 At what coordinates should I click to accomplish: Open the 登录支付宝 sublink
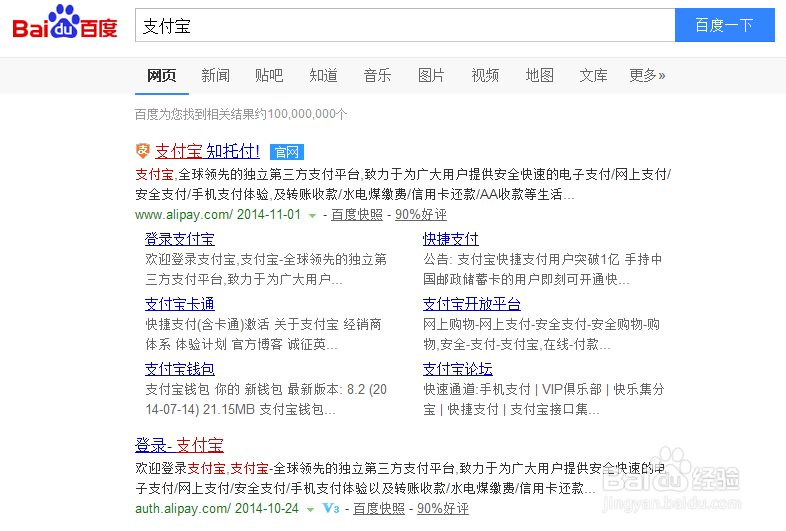pos(179,239)
